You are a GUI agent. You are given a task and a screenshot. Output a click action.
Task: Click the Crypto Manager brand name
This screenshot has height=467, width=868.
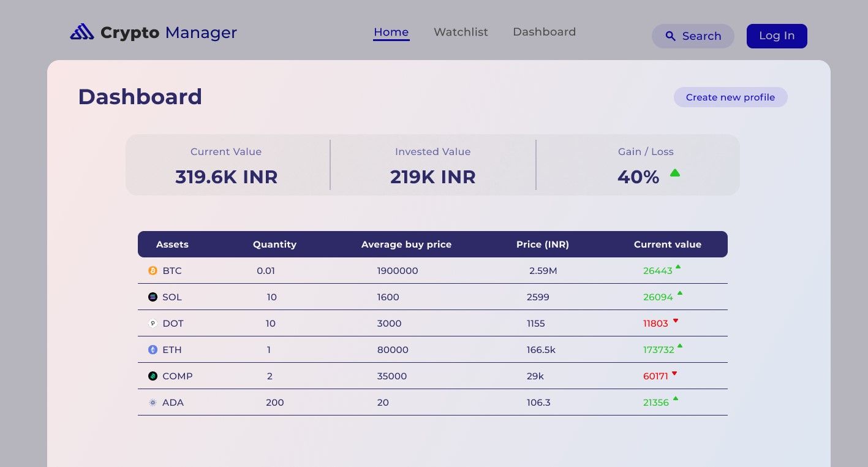click(168, 32)
